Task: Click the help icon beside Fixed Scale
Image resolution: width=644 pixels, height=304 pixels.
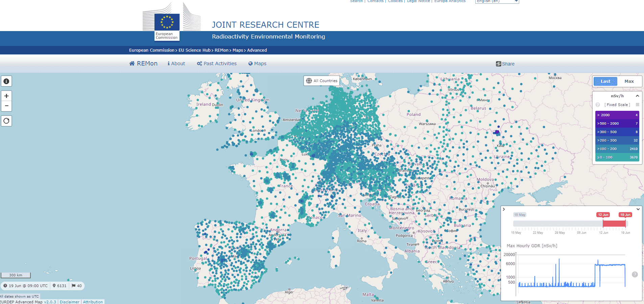Action: click(598, 105)
